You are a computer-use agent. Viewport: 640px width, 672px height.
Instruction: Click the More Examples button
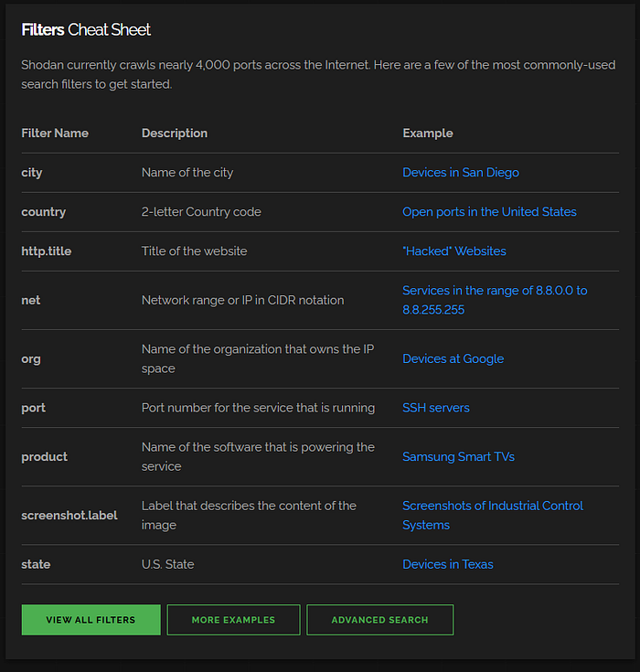tap(233, 620)
